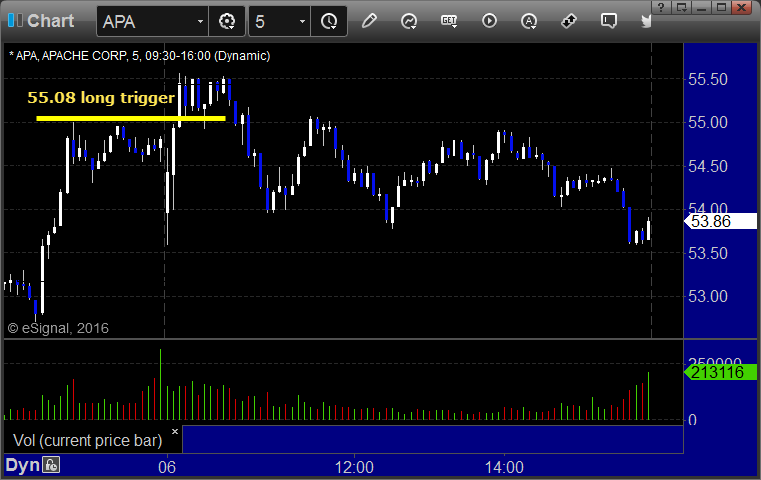Click the 54.50 price axis label
The image size is (761, 480).
(x=708, y=166)
